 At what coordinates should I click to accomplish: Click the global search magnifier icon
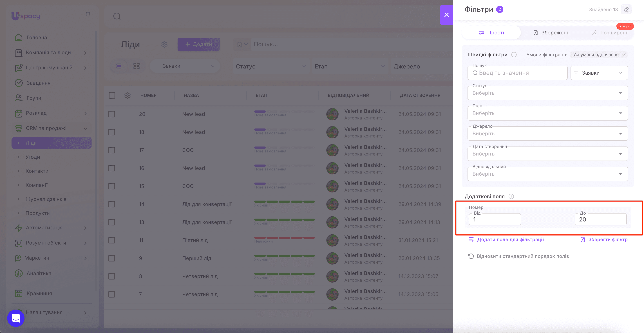tap(117, 17)
